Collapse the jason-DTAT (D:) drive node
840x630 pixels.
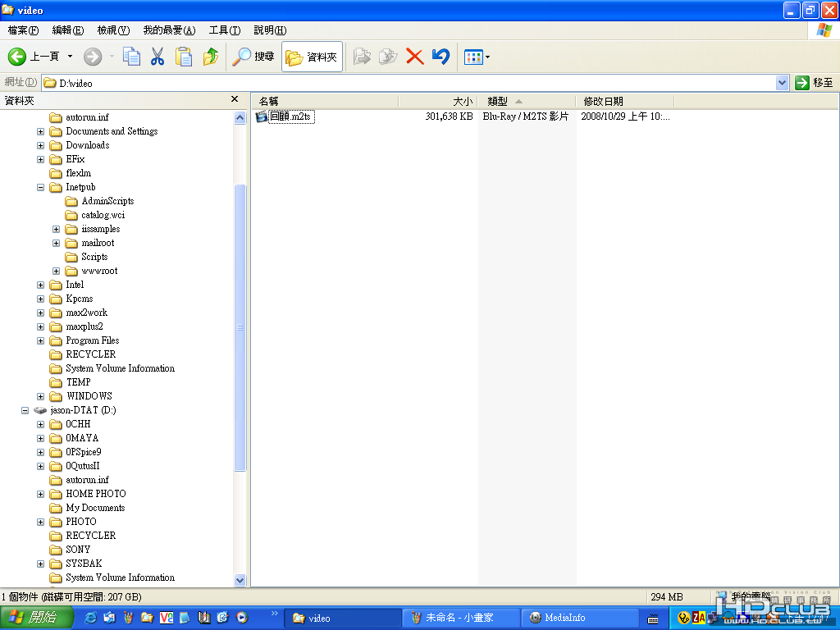click(x=25, y=410)
